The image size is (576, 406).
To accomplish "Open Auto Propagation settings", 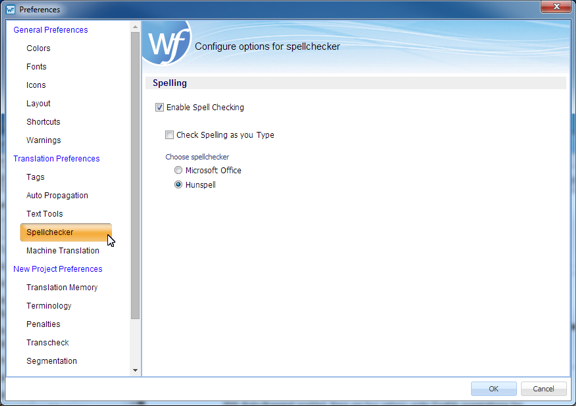I will [57, 195].
